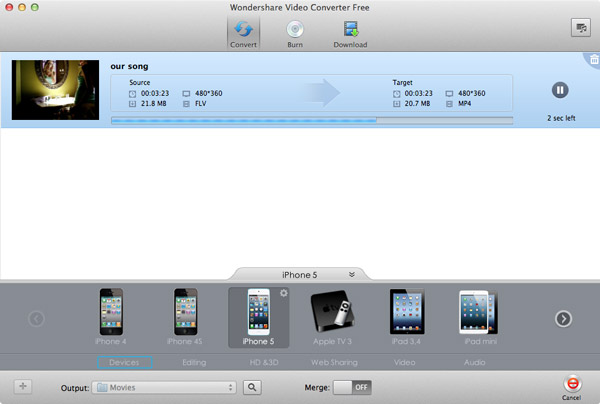This screenshot has height=404, width=600.
Task: Open the Burn disc section
Action: pos(295,34)
